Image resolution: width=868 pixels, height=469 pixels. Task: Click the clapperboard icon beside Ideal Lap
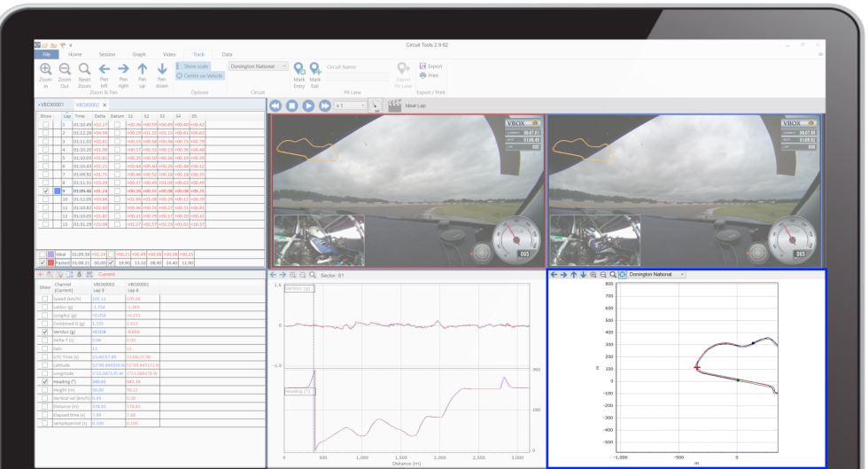pyautogui.click(x=394, y=106)
